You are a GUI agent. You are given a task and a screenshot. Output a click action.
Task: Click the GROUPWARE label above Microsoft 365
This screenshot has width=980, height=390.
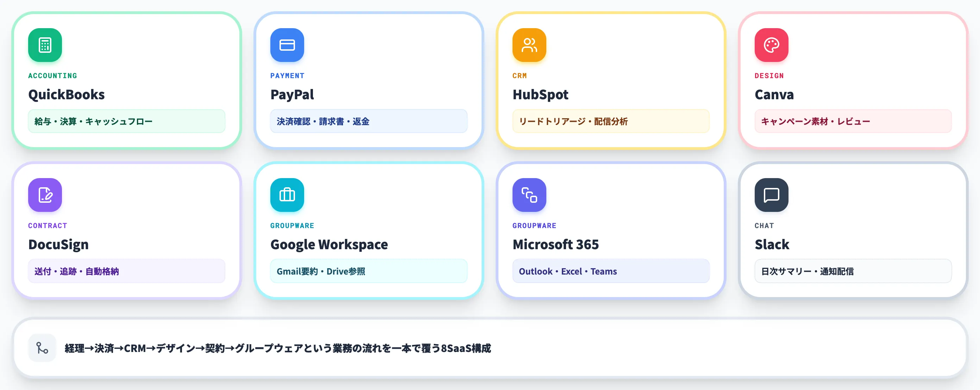[x=534, y=226]
